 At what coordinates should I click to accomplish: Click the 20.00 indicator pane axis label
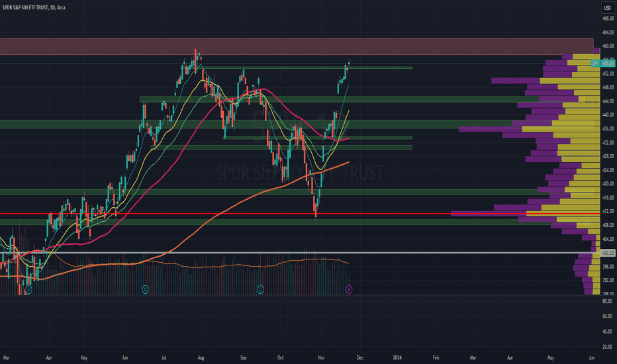[607, 347]
